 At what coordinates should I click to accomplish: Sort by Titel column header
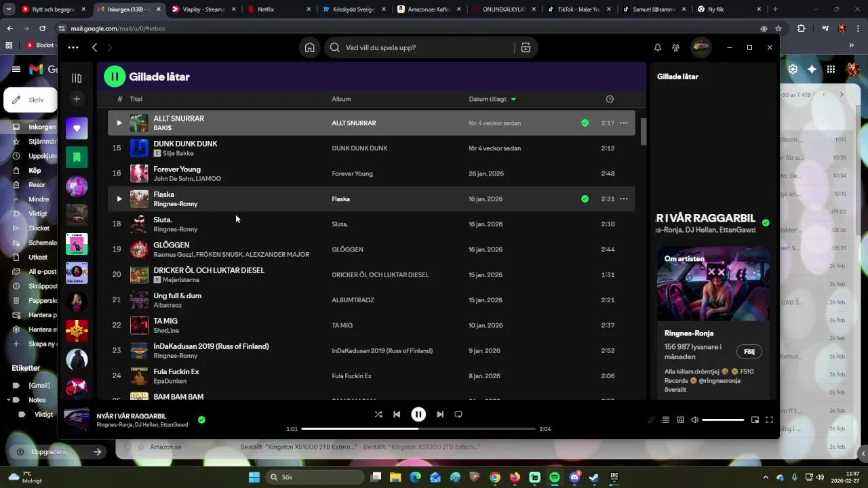tap(136, 99)
